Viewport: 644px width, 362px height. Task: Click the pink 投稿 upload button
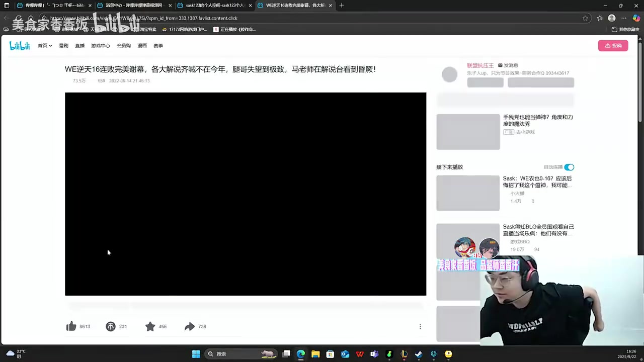(613, 45)
